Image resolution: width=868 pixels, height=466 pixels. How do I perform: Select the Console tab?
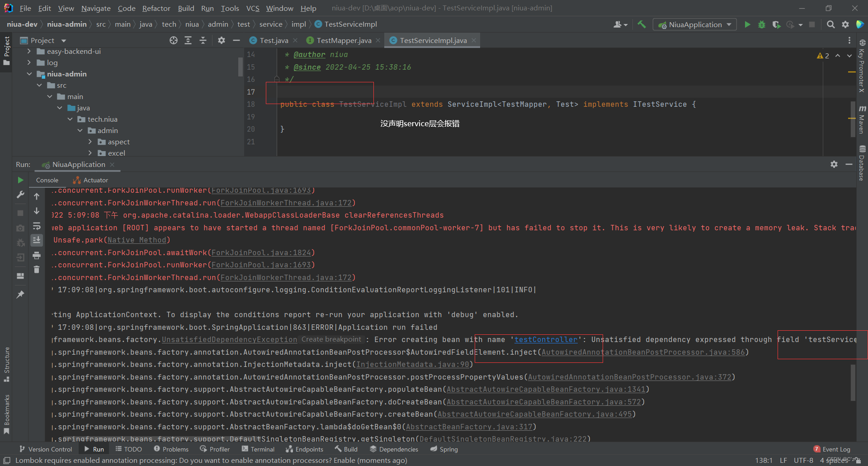(x=47, y=180)
